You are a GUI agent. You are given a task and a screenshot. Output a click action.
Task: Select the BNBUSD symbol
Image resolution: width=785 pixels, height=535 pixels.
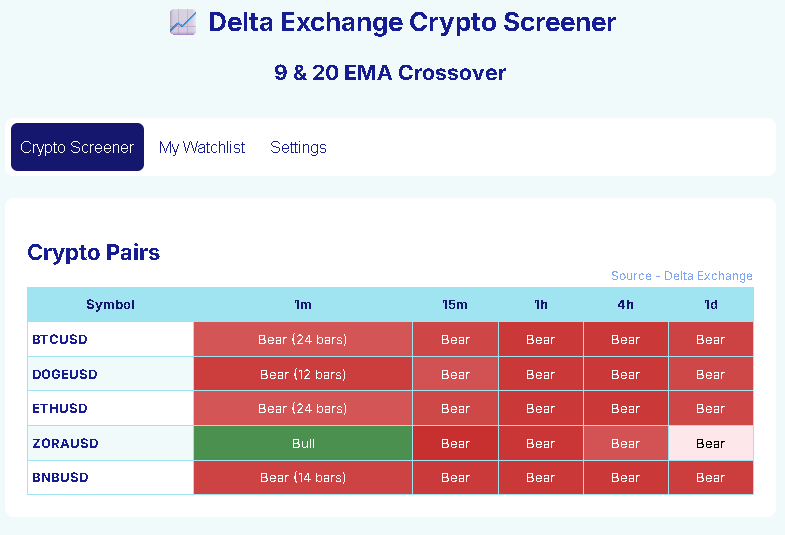[60, 477]
